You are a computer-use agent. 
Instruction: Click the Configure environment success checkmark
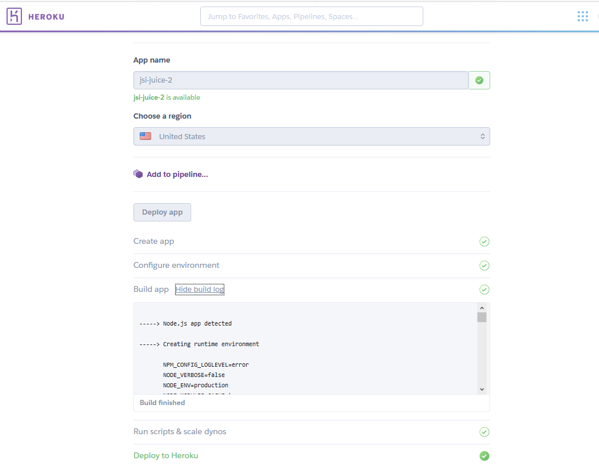pyautogui.click(x=484, y=266)
